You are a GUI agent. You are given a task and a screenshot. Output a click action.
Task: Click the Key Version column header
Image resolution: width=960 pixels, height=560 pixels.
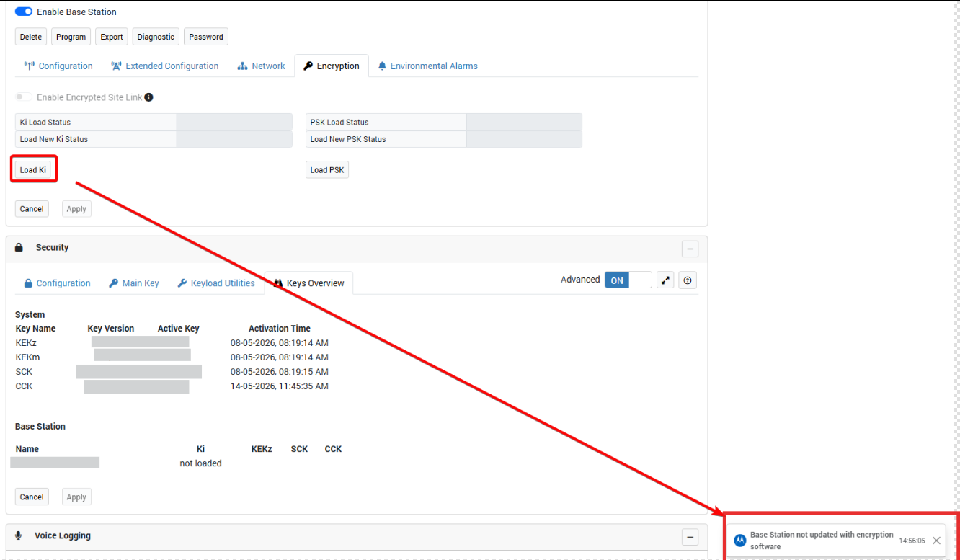pos(111,329)
